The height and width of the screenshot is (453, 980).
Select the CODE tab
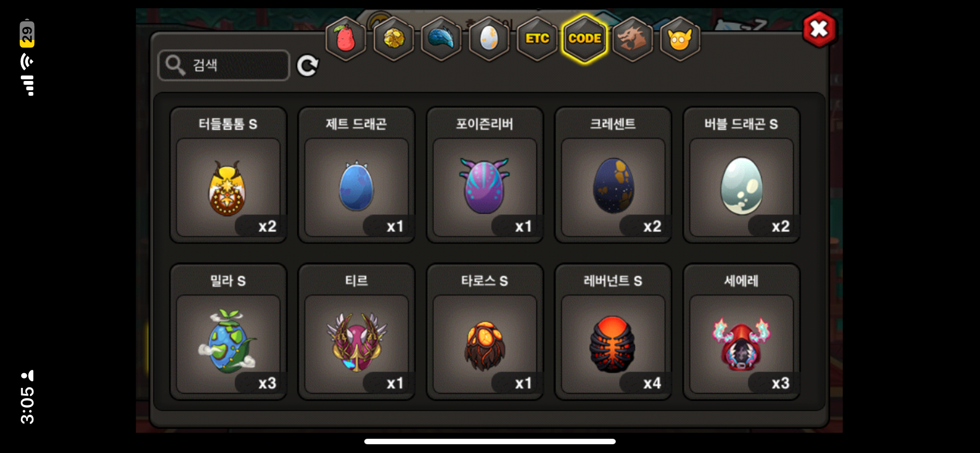(x=585, y=39)
